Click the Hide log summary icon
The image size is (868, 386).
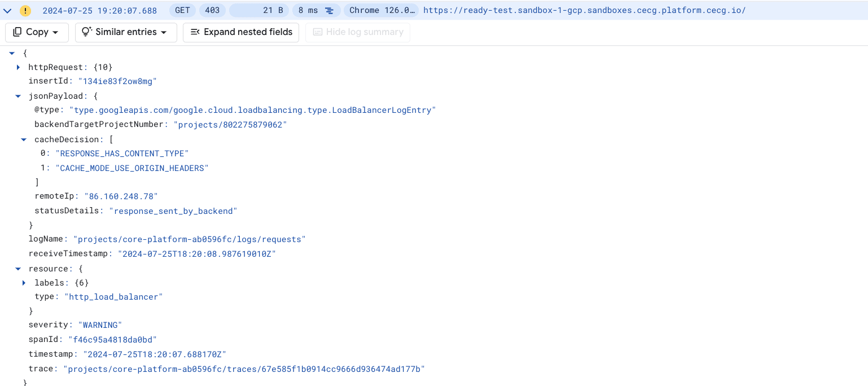pos(317,32)
